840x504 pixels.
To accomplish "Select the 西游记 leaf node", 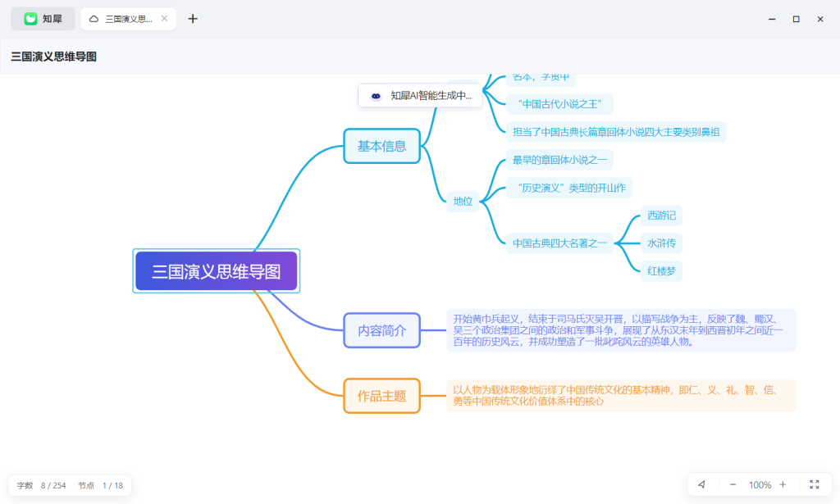I will click(x=662, y=215).
